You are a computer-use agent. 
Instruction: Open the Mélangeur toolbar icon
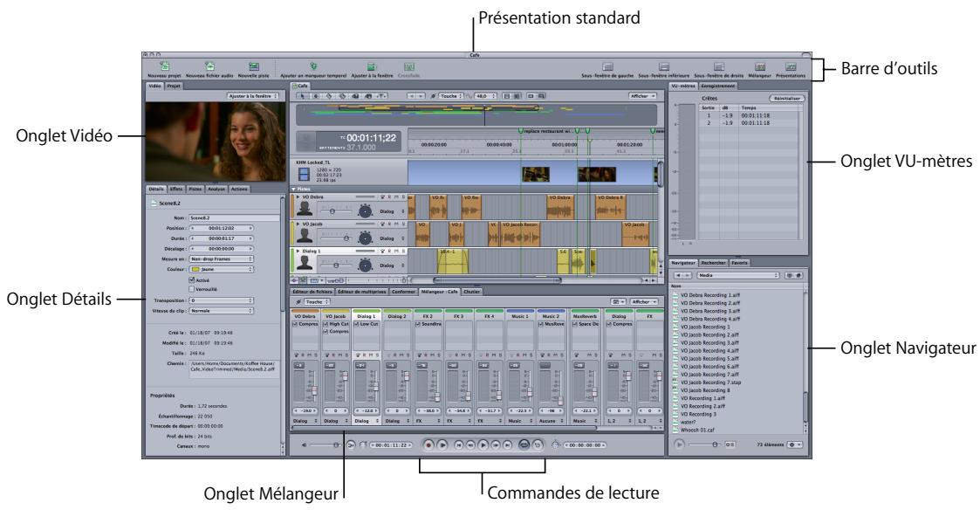tap(760, 66)
